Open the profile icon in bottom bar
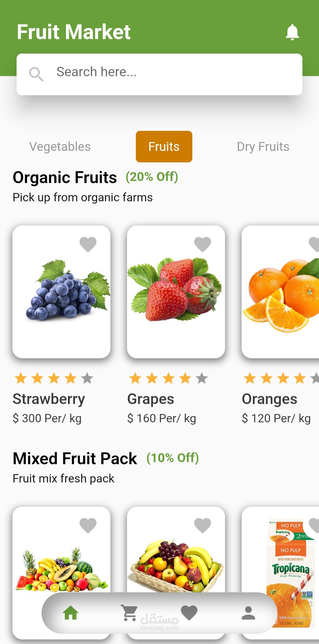Image resolution: width=319 pixels, height=644 pixels. pos(248,613)
